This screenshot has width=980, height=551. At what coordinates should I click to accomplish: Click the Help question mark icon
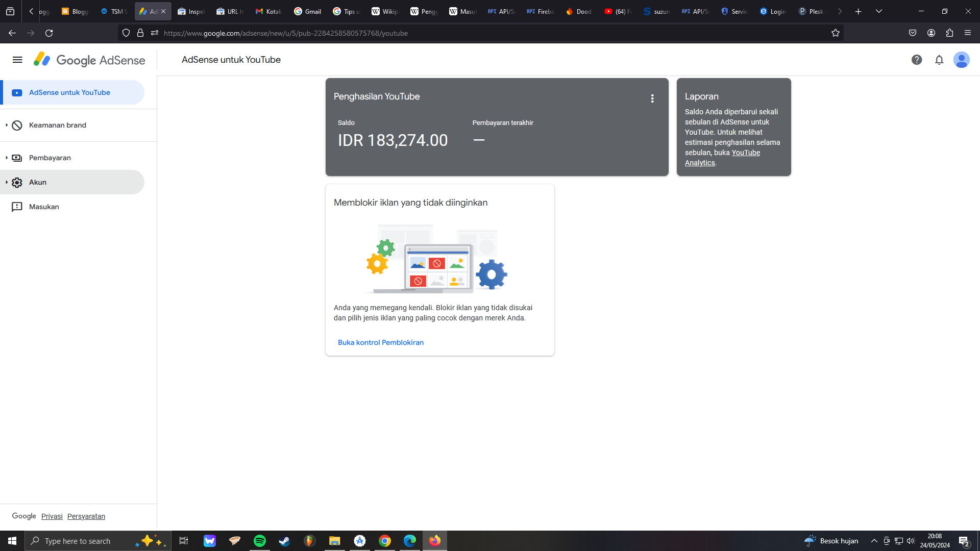(917, 60)
